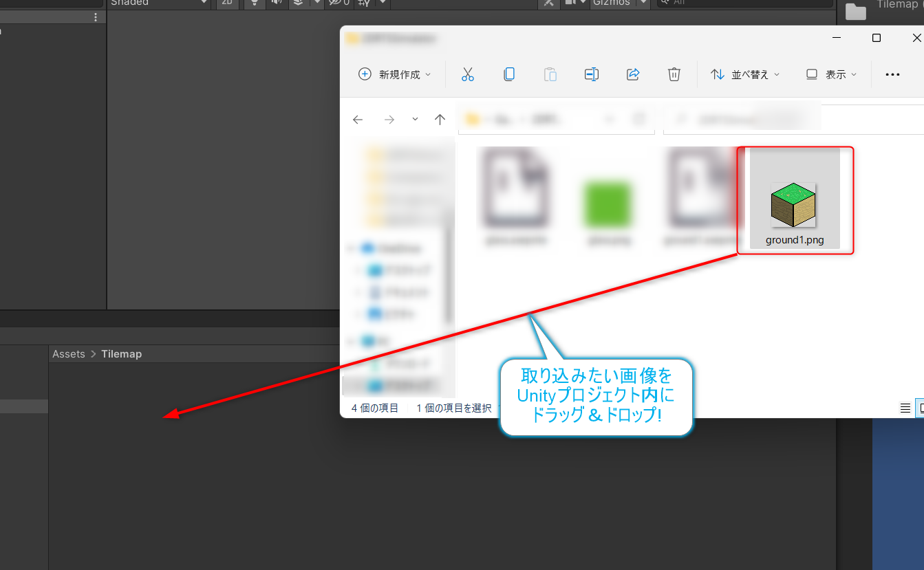The height and width of the screenshot is (570, 924).
Task: Toggle scene visibility with the eye icon
Action: pyautogui.click(x=336, y=3)
